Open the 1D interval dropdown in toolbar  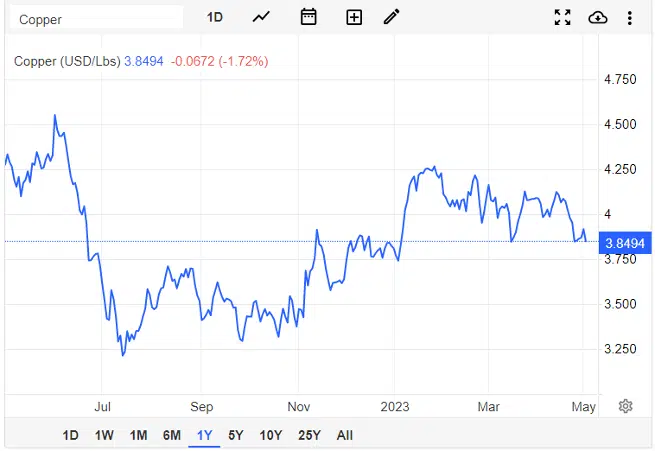(215, 17)
